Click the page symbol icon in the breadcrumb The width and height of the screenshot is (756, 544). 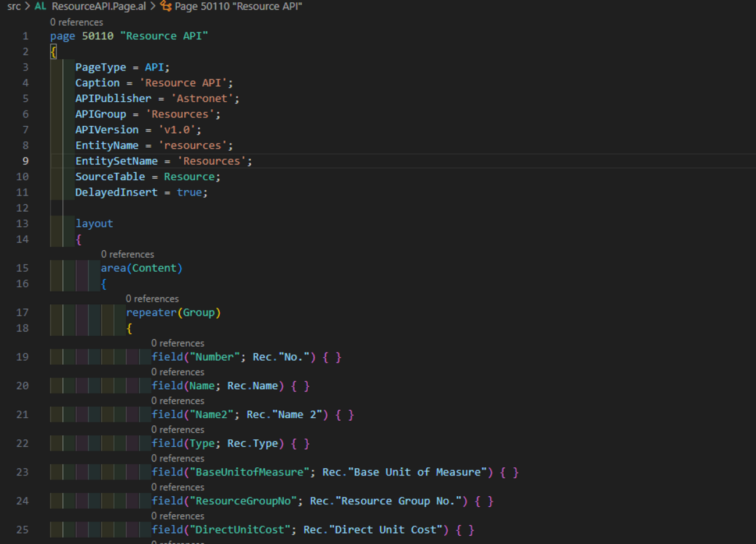click(x=166, y=6)
